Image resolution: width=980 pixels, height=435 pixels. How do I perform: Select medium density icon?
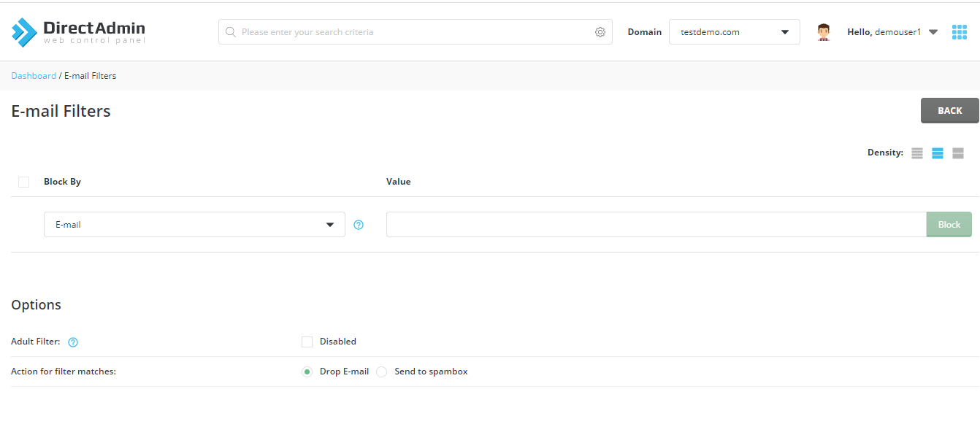tap(938, 153)
